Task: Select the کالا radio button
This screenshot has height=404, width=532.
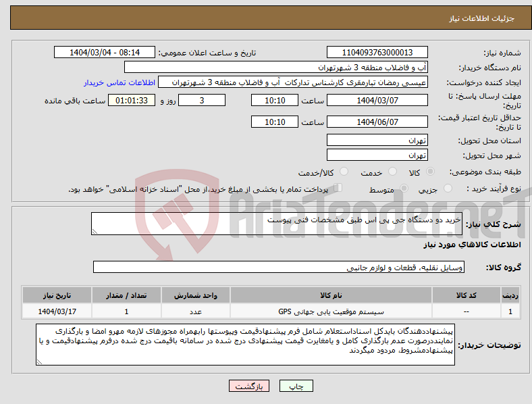Action: 430,172
